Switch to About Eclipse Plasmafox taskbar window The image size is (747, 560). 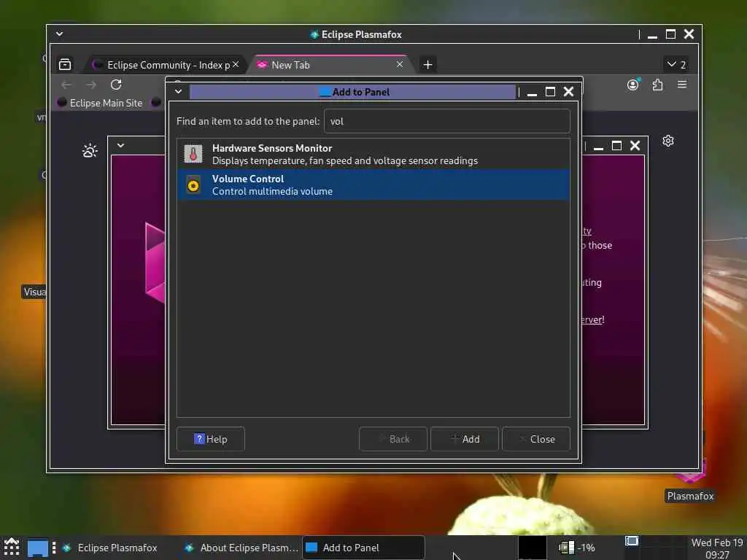(242, 548)
